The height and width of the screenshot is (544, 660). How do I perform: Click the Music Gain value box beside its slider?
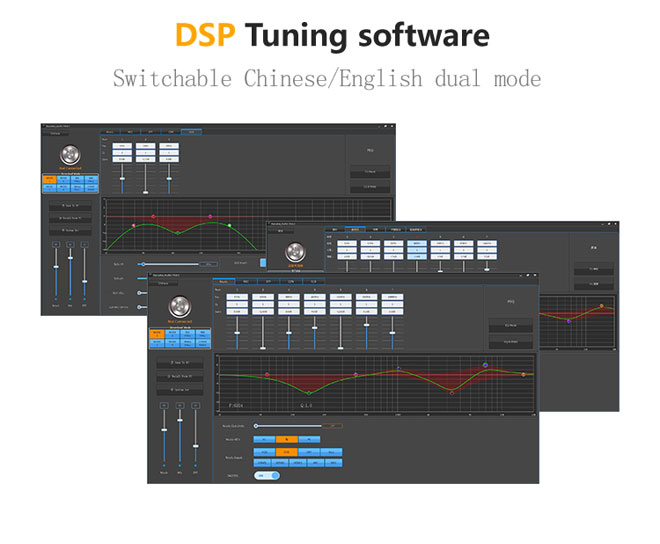click(333, 426)
